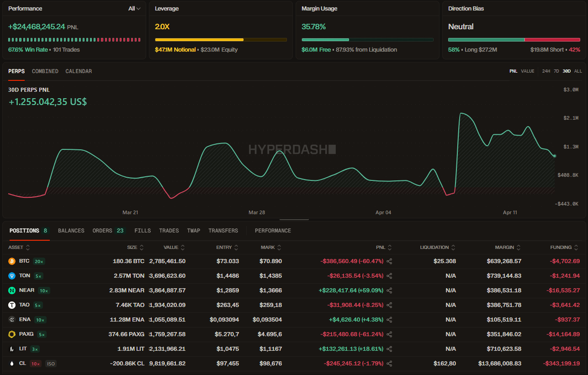Click the chart's latest data point marker

click(555, 156)
